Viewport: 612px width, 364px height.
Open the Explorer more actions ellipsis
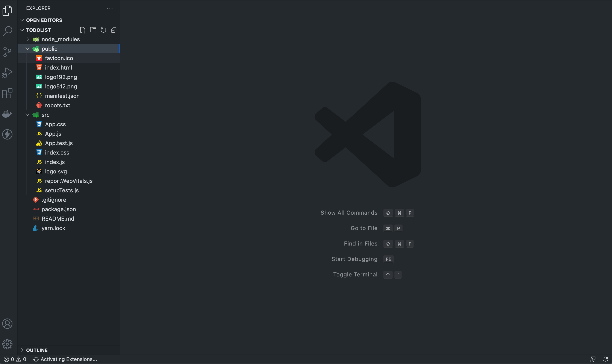click(110, 8)
